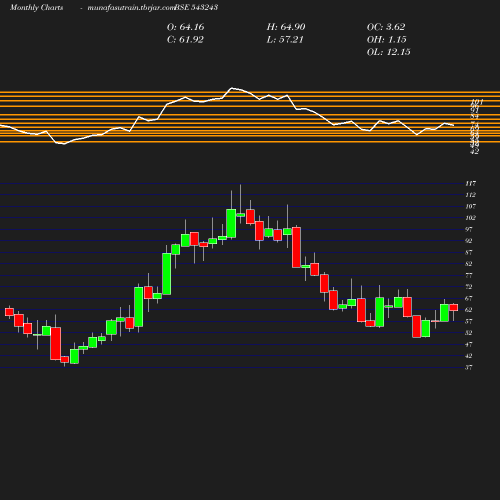The image size is (500, 500).
Task: Select the high value 'H: 64.90'
Action: [286, 27]
